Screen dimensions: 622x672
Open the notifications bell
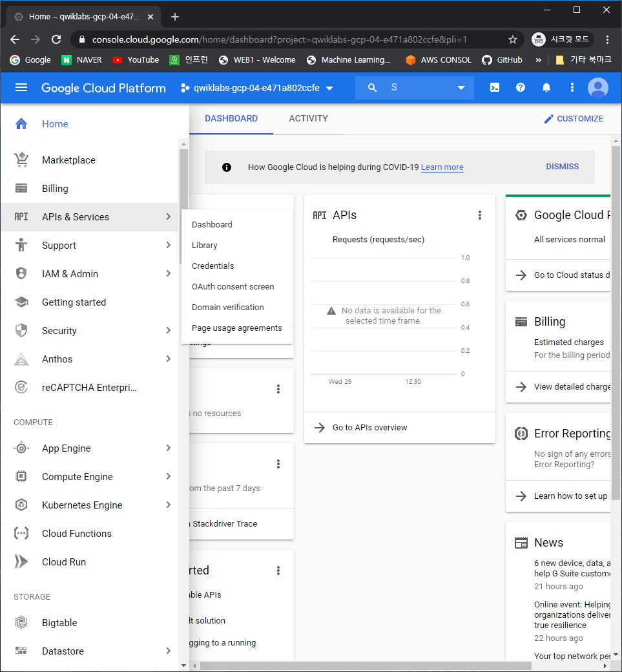point(546,87)
